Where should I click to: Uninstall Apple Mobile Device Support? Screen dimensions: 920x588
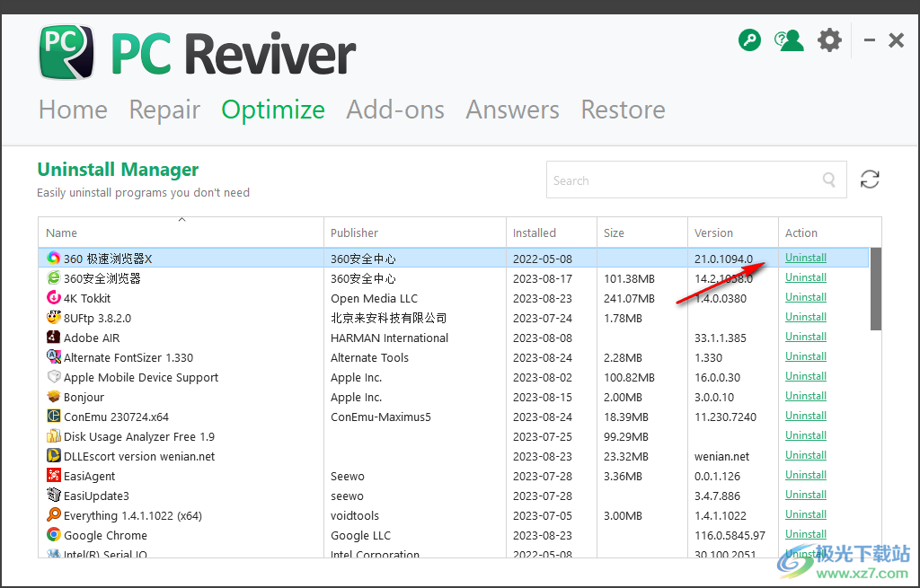pyautogui.click(x=806, y=376)
